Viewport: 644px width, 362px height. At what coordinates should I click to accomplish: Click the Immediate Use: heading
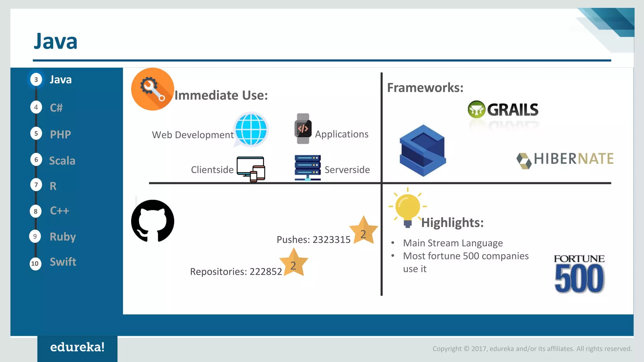pos(221,96)
